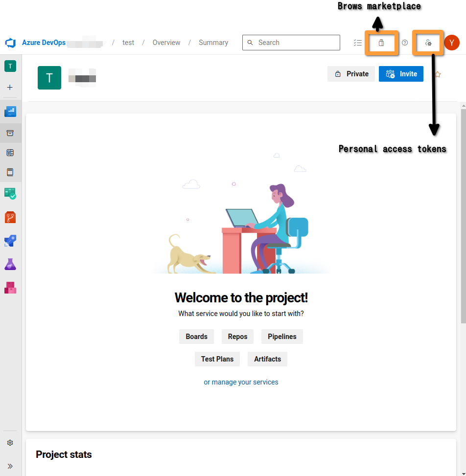Open the Boards icon in sidebar
The height and width of the screenshot is (476, 466).
(x=10, y=194)
